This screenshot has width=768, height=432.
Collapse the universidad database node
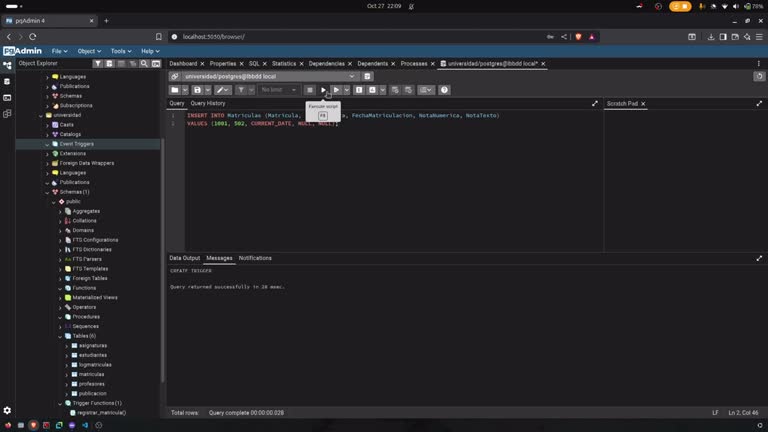click(x=41, y=116)
